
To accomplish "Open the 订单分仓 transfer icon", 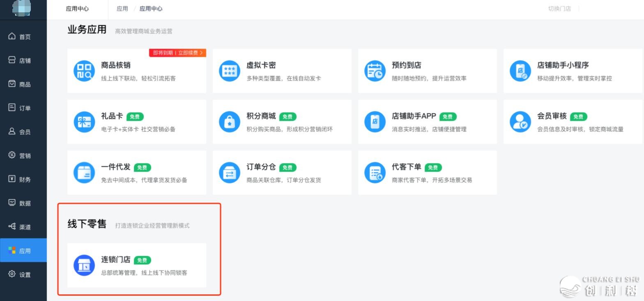I will (x=230, y=172).
